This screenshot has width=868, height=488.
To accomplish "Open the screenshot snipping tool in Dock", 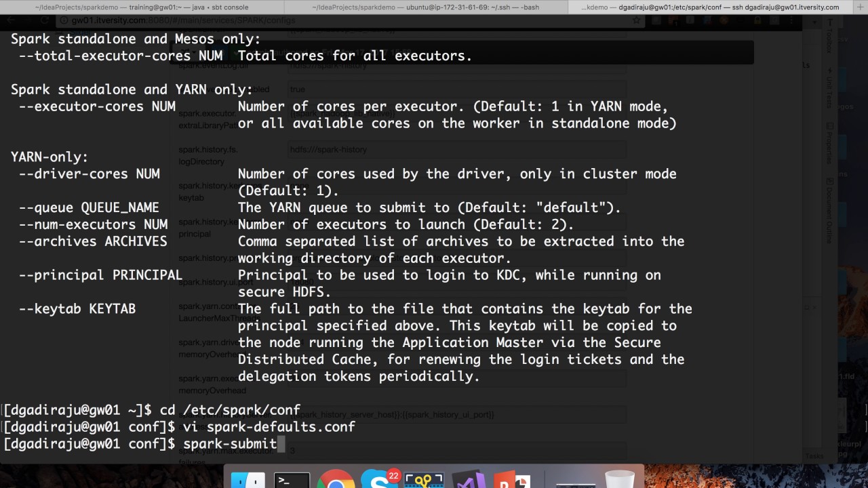I will click(x=423, y=480).
